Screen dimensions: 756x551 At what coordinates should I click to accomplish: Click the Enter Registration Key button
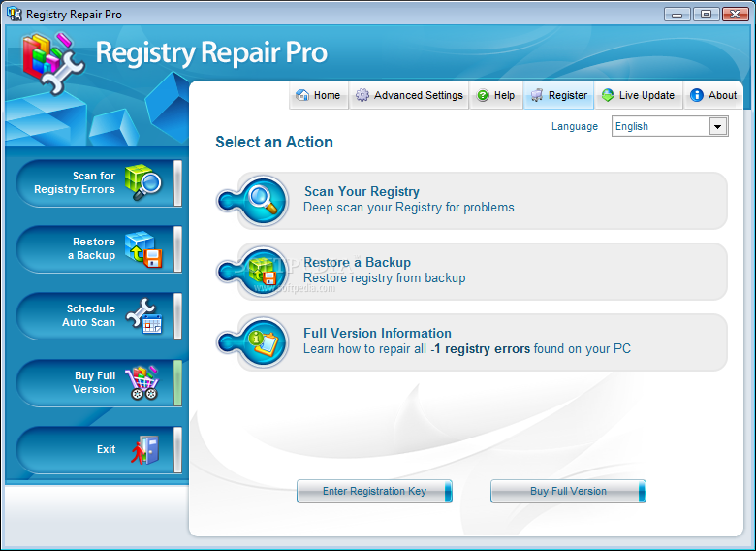point(374,491)
